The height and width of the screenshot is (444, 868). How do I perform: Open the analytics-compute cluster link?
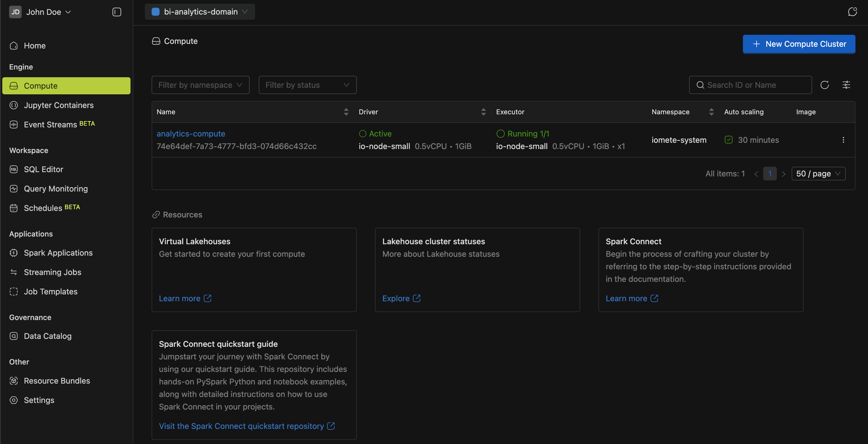(x=191, y=134)
